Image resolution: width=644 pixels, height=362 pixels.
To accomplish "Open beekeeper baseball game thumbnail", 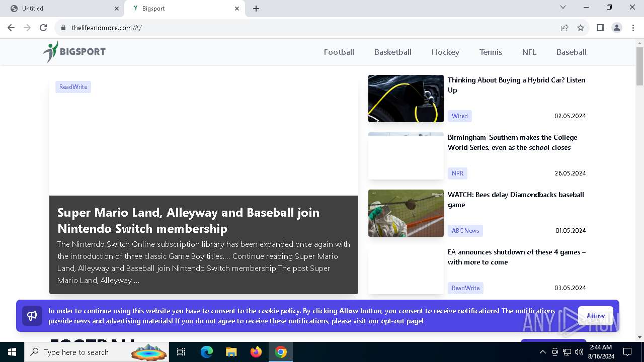I will tap(406, 213).
